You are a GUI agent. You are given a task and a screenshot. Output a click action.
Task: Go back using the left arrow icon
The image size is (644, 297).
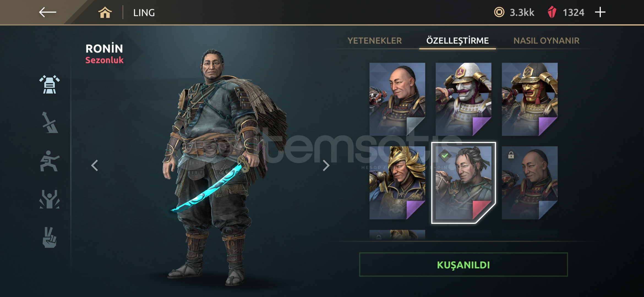[x=48, y=12]
